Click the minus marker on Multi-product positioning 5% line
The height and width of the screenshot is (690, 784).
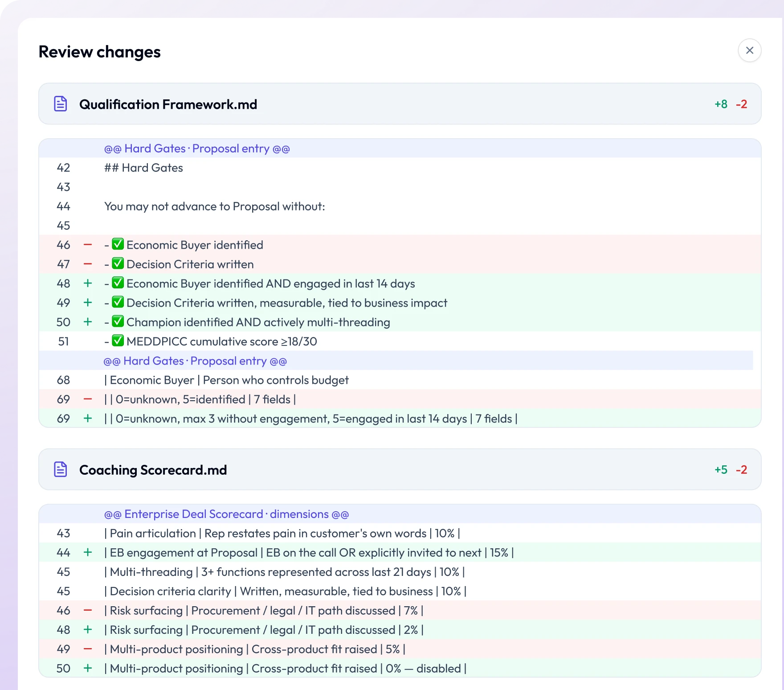pos(88,649)
